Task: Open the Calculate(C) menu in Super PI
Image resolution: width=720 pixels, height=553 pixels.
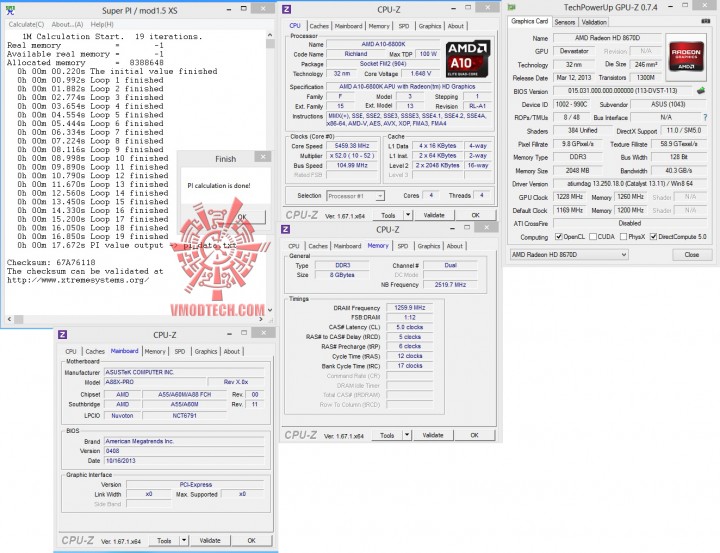Action: coord(26,24)
